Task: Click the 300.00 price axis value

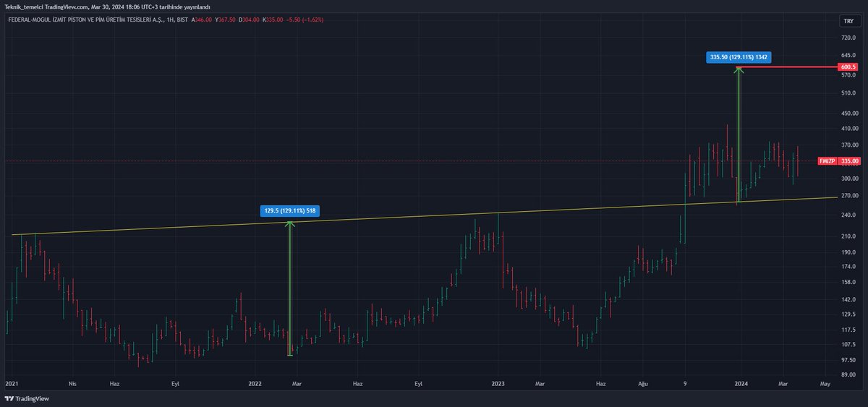Action: point(848,179)
